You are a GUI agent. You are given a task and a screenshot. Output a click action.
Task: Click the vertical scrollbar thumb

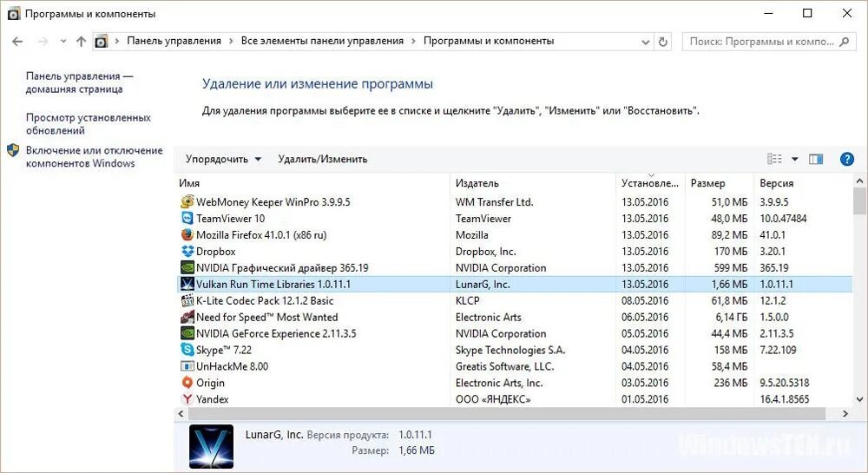pos(859,200)
